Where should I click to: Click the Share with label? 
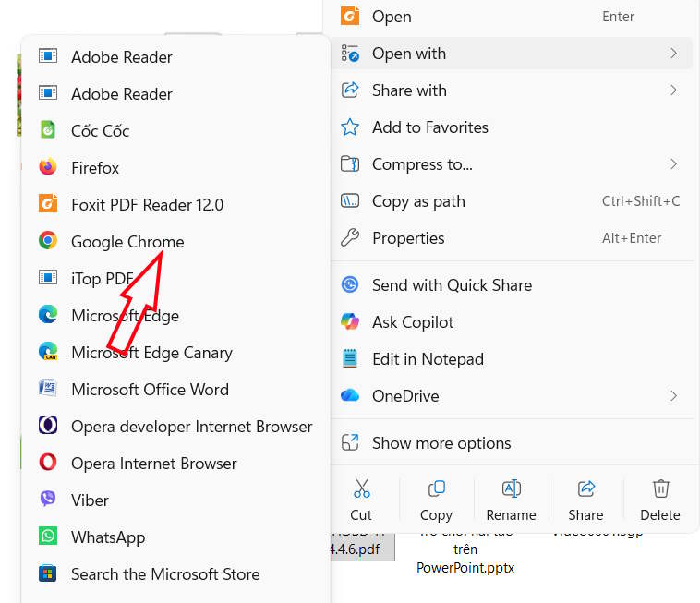409,90
